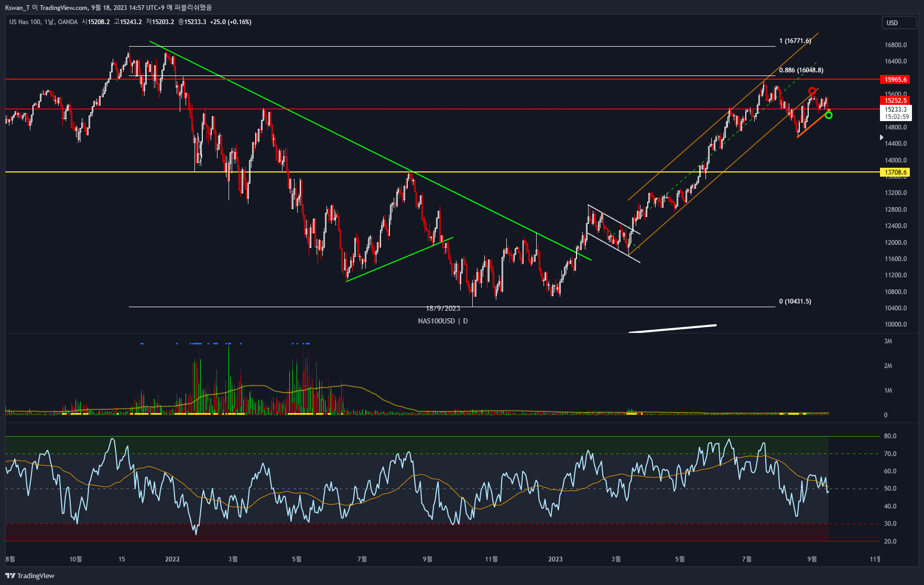Click the bar countdown 15:02:59

[897, 117]
